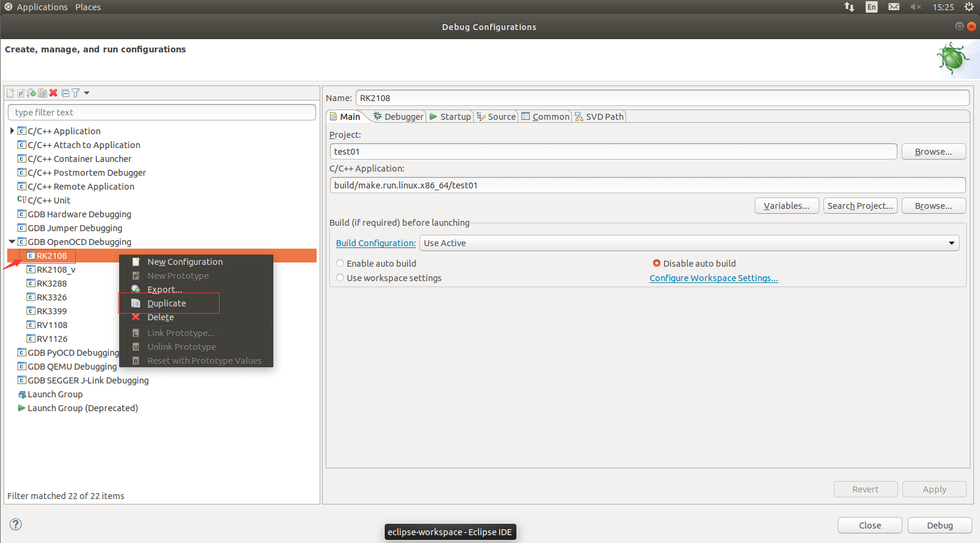The image size is (980, 543).
Task: Select the RK2108_v configuration
Action: [x=56, y=270]
